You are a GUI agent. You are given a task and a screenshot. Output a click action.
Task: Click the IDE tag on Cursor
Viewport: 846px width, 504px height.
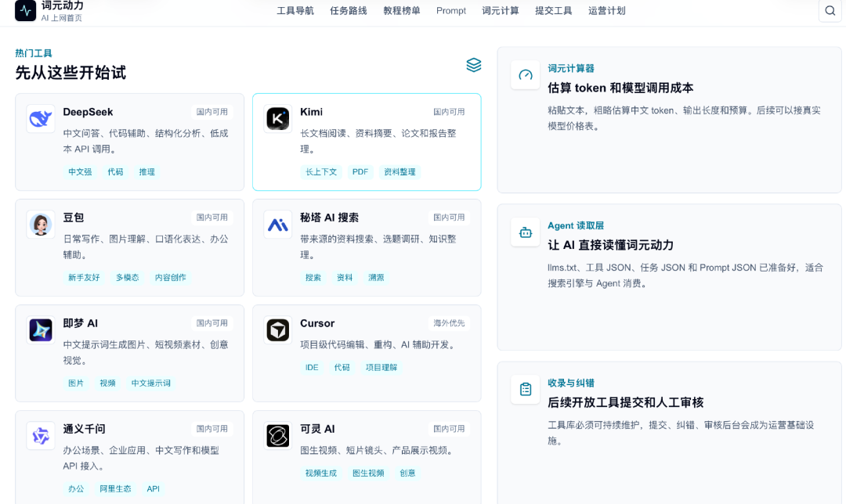tap(312, 368)
